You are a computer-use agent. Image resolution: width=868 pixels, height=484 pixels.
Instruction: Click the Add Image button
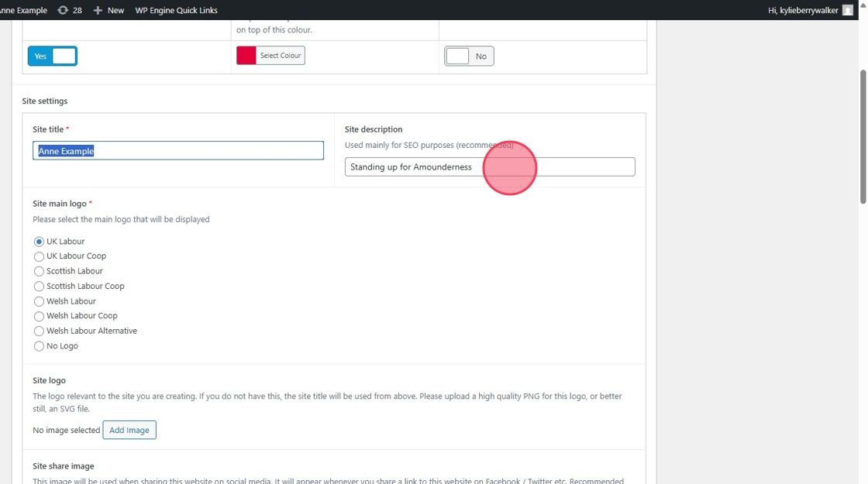[129, 430]
